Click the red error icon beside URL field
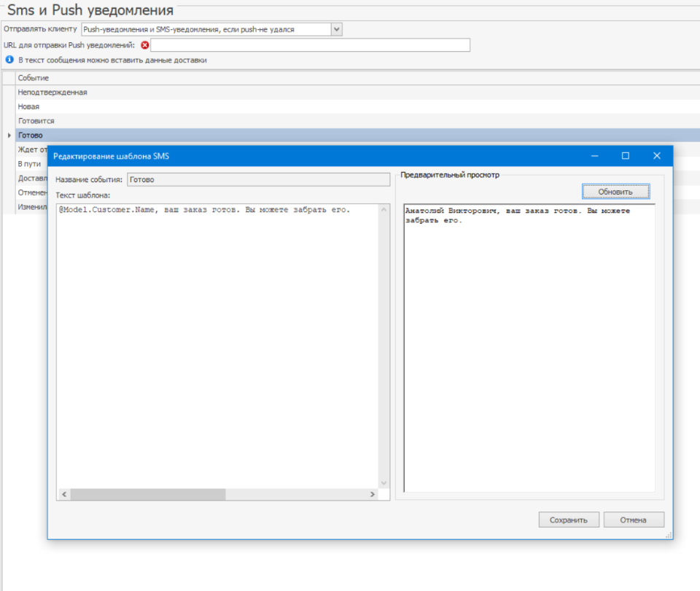The image size is (700, 591). (x=144, y=45)
